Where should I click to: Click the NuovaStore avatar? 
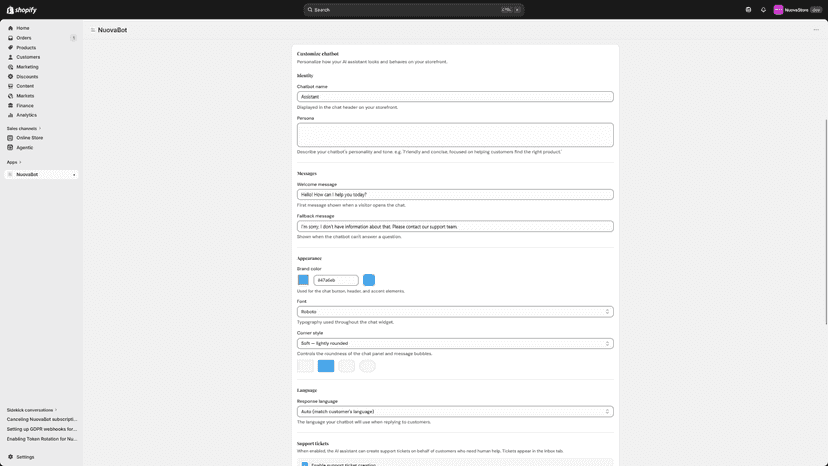click(778, 10)
